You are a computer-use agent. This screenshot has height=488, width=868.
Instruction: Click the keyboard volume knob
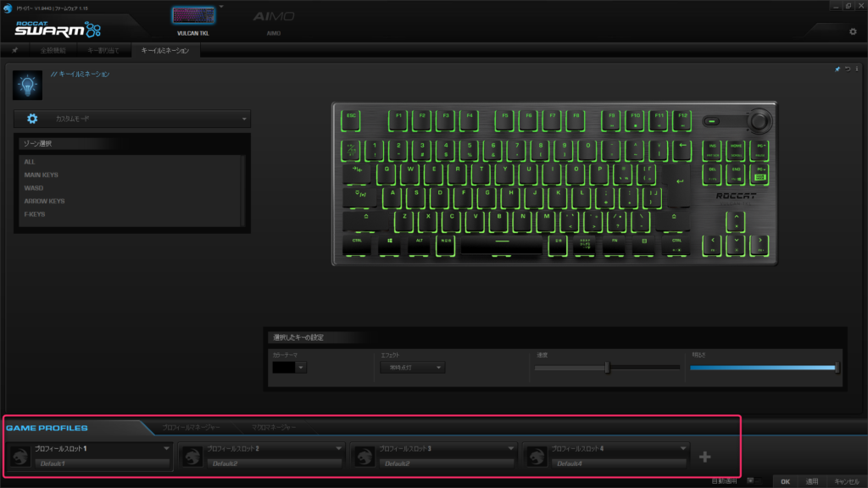coord(759,120)
